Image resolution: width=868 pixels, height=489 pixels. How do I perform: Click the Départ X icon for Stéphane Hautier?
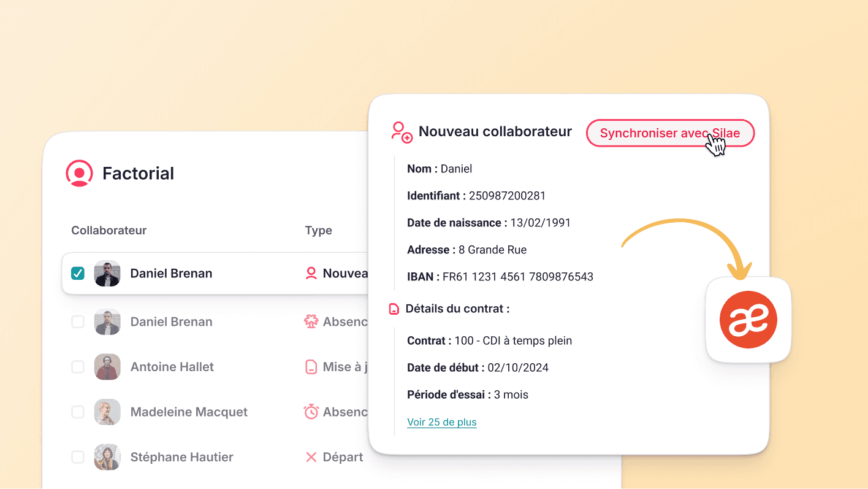point(311,456)
